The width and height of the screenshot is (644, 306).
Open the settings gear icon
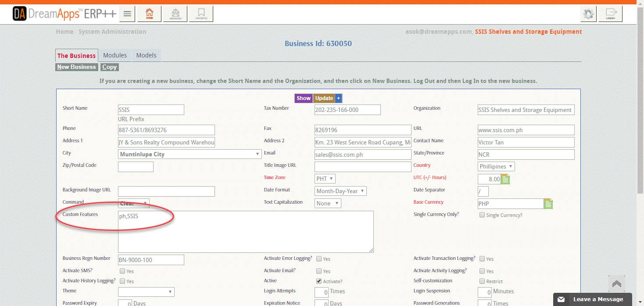tap(588, 14)
